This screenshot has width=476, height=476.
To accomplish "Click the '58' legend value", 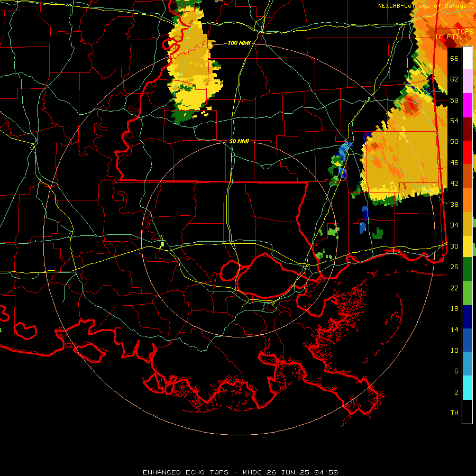I will (x=454, y=100).
